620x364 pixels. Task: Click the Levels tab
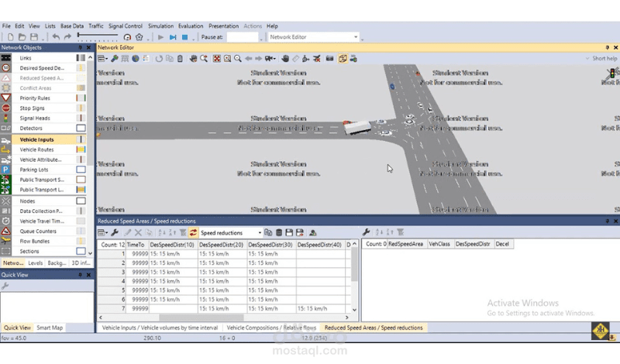coord(35,263)
